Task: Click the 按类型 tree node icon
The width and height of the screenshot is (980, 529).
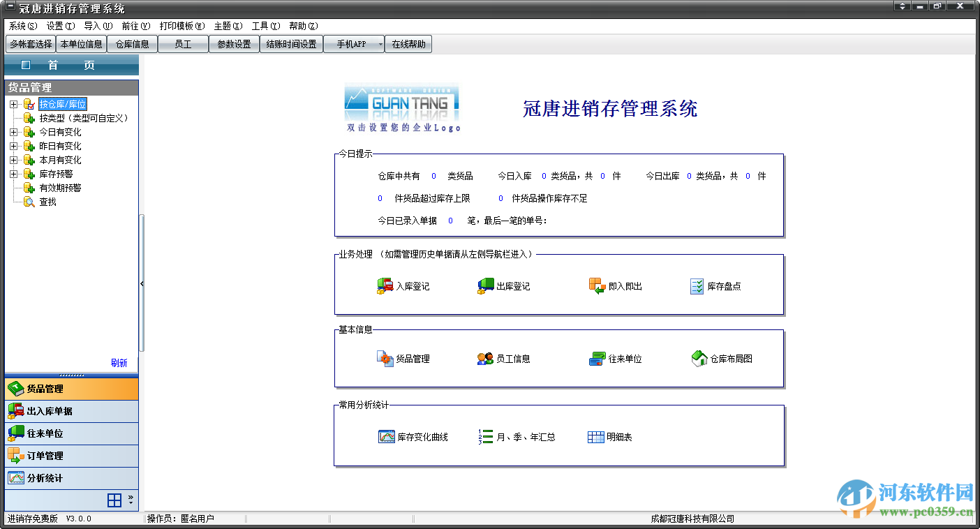Action: [x=29, y=118]
